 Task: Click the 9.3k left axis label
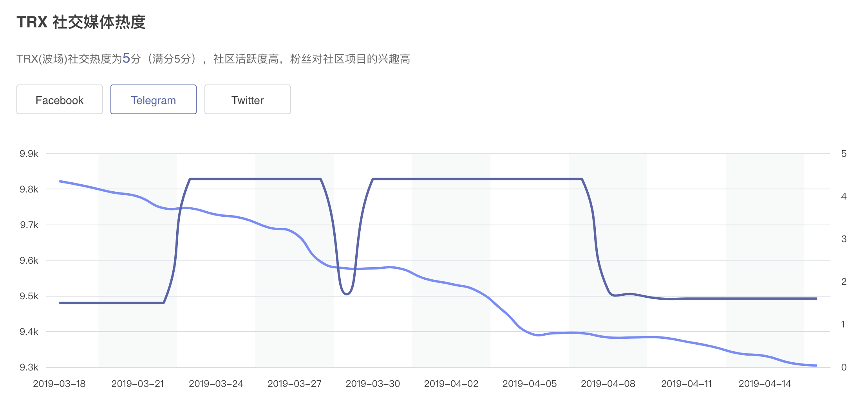click(x=29, y=367)
